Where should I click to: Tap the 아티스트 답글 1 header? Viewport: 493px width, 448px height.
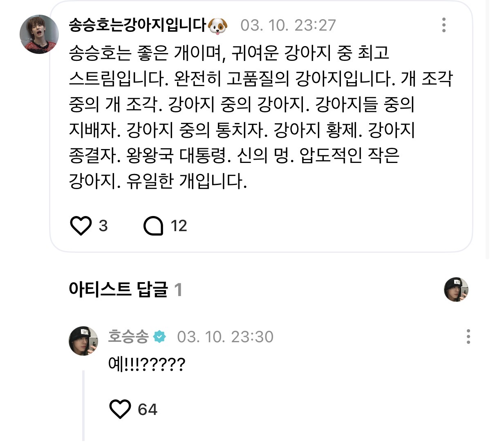pos(125,290)
